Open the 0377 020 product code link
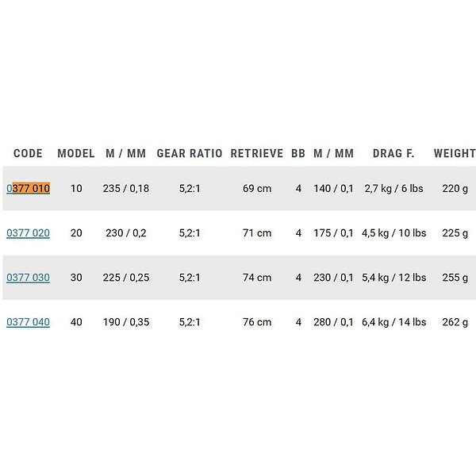 [x=28, y=233]
